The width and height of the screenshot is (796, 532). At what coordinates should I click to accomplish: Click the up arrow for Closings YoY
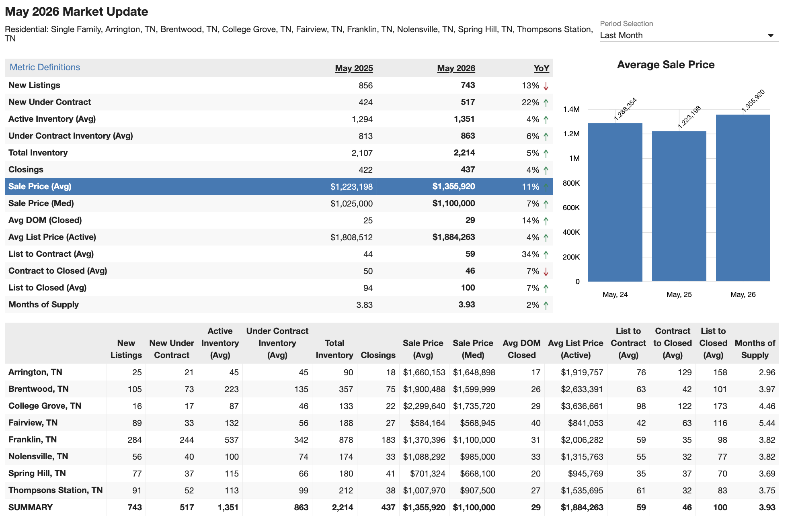pos(546,170)
